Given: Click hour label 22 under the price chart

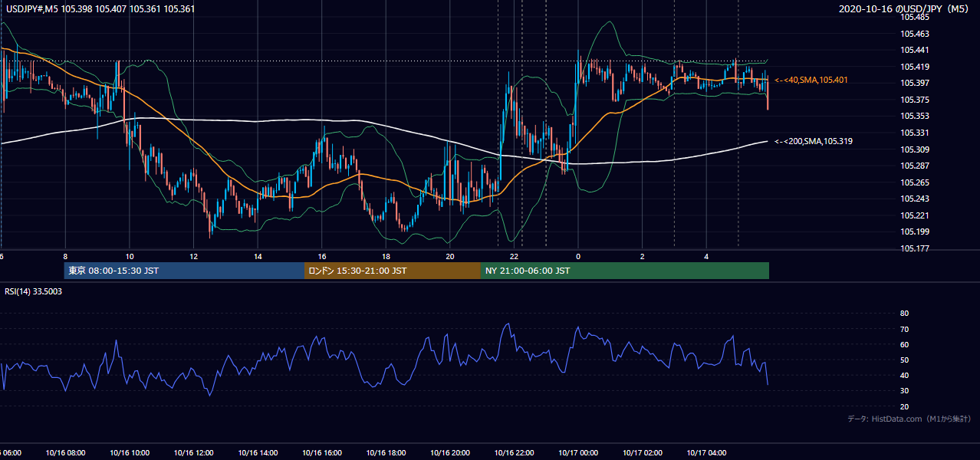Looking at the screenshot, I should (x=515, y=257).
